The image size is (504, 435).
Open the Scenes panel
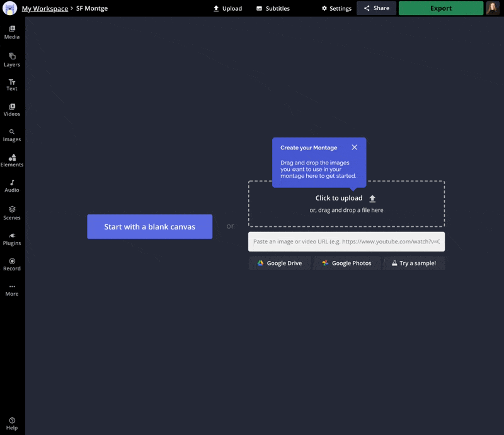pos(12,212)
